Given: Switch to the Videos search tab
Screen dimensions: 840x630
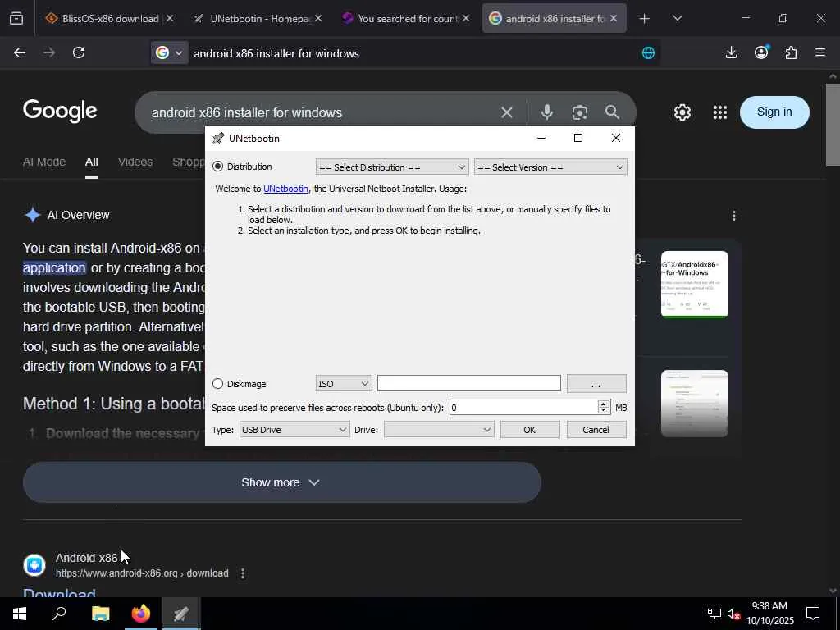Looking at the screenshot, I should (135, 162).
